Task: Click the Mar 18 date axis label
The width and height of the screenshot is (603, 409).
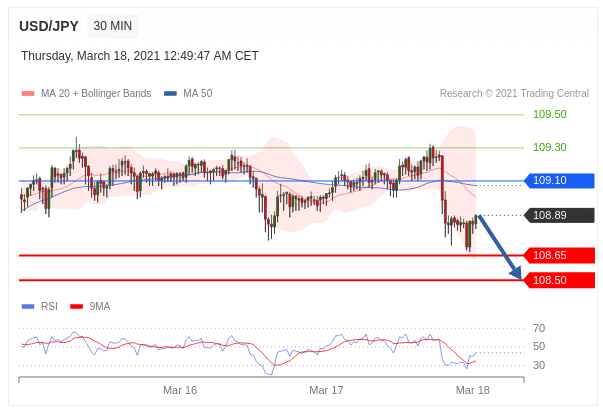Action: tap(473, 391)
